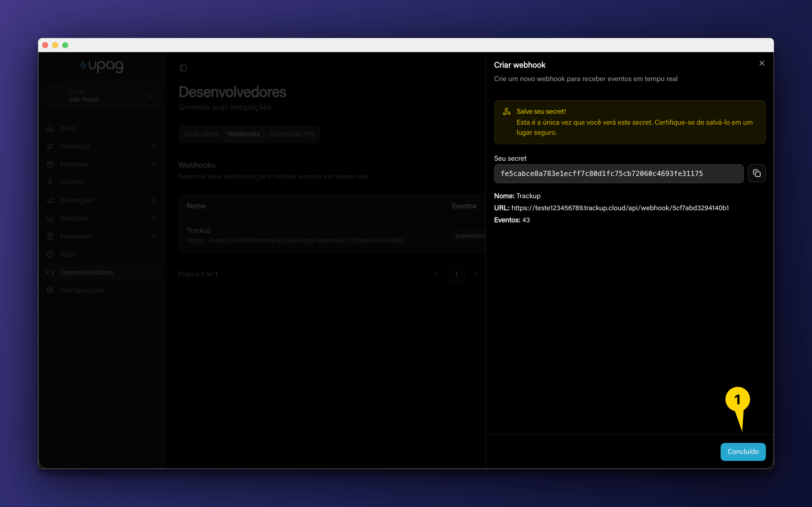
Task: Click the Nome column header
Action: [196, 206]
